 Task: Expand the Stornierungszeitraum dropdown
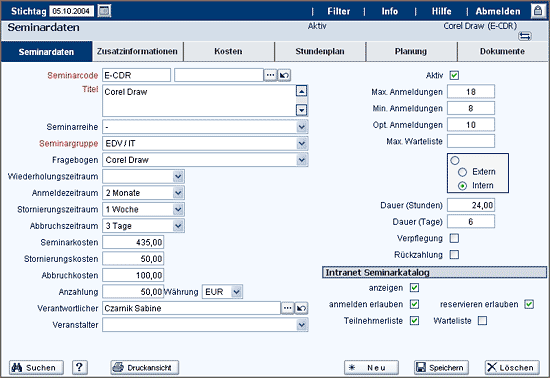[x=178, y=209]
